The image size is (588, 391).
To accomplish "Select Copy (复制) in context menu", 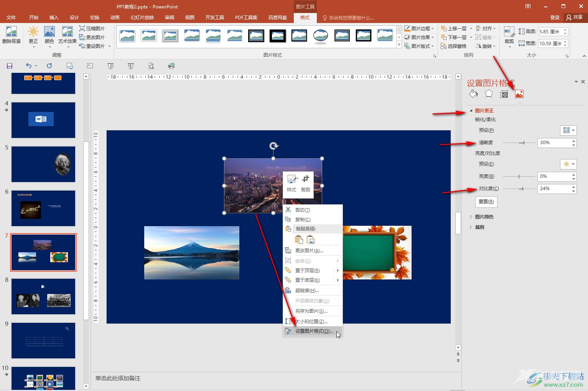I will [313, 219].
